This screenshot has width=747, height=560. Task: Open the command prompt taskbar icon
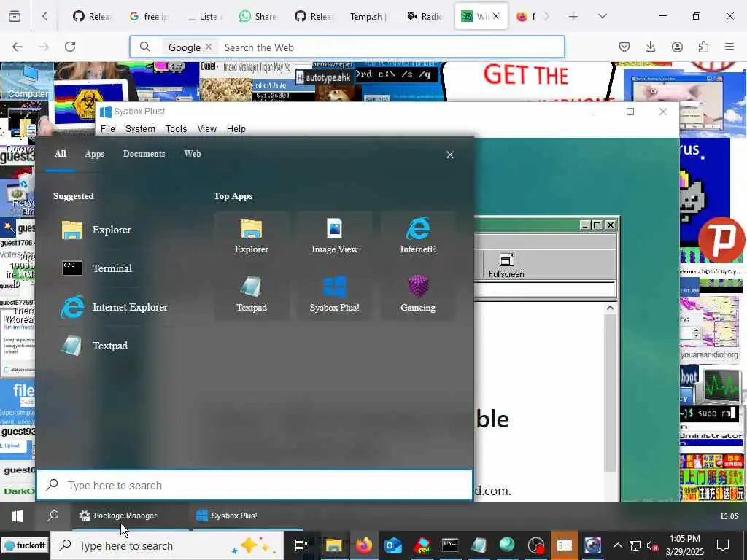449,545
